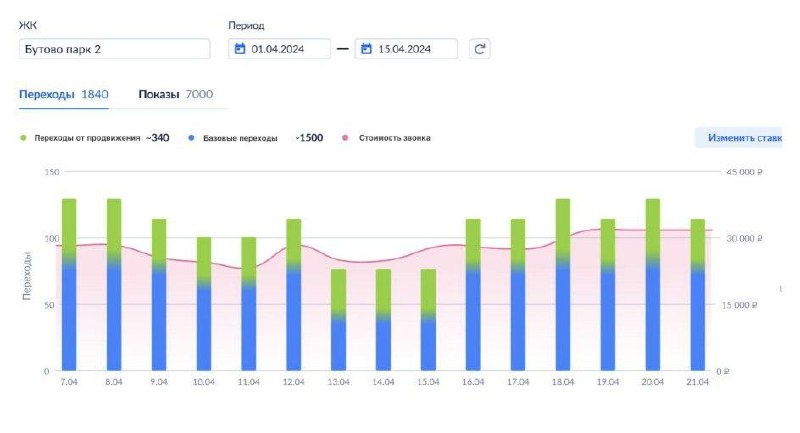This screenshot has height=433, width=800.
Task: Select the 15.04.2024 end date input
Action: [x=406, y=49]
